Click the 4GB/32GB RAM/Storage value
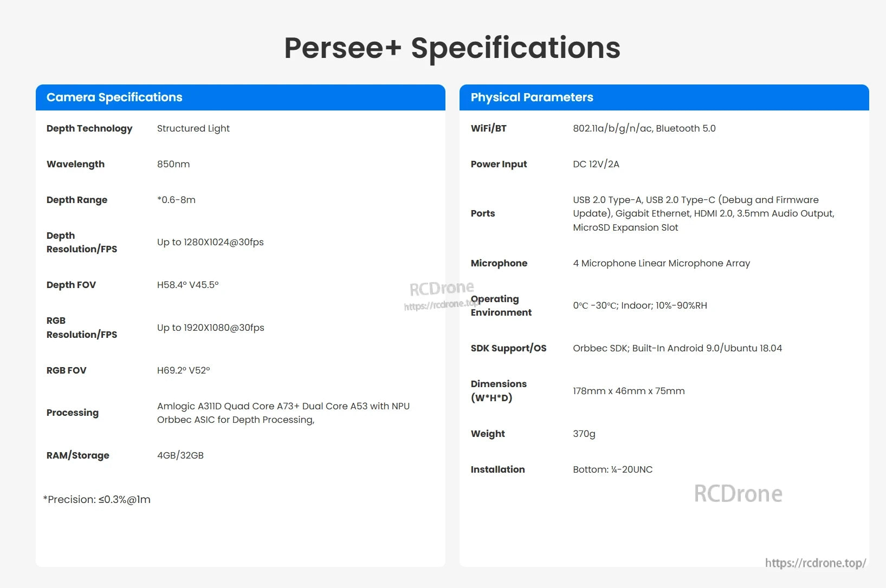 click(x=180, y=455)
